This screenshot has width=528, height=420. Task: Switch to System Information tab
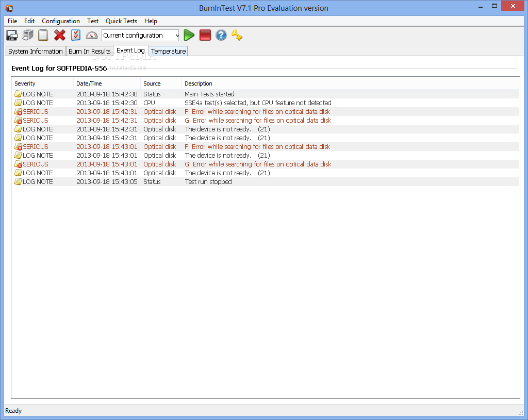click(x=36, y=51)
